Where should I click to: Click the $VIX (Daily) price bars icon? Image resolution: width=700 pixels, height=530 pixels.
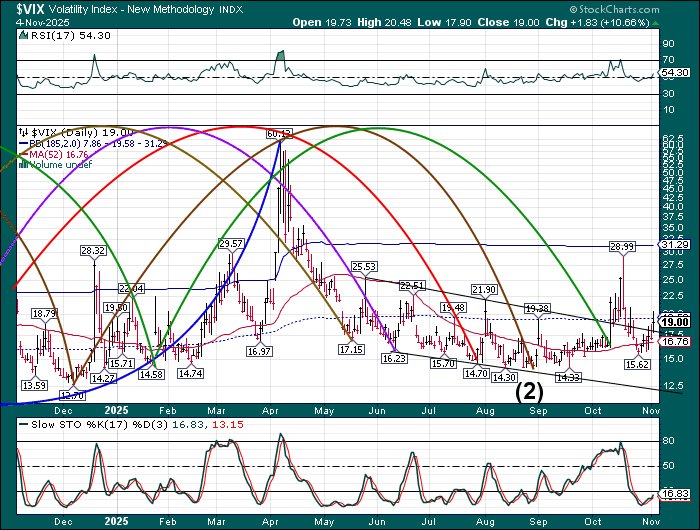click(x=24, y=131)
